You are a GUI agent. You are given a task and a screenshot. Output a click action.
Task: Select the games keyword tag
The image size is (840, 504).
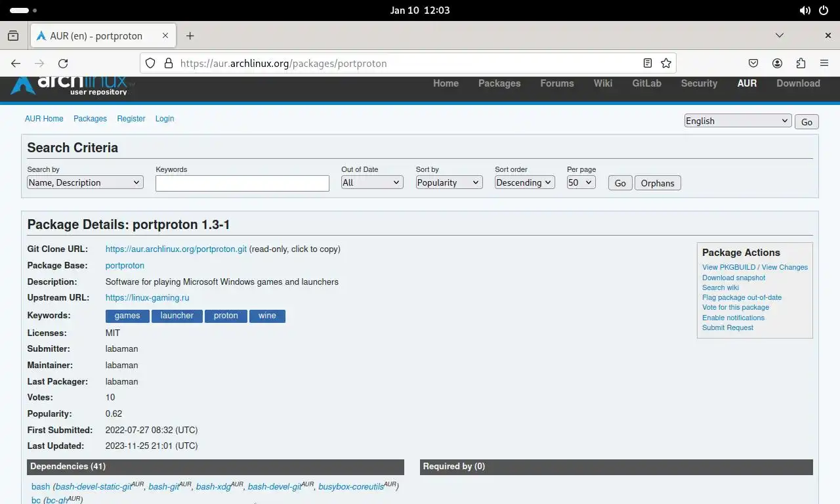tap(127, 316)
